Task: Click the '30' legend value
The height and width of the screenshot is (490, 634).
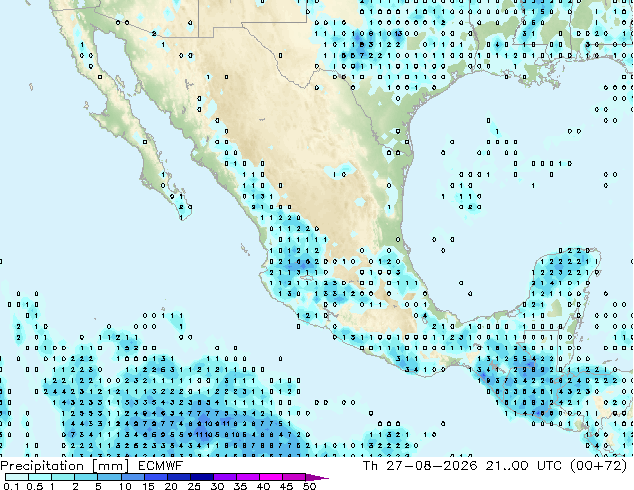Action: [x=217, y=486]
